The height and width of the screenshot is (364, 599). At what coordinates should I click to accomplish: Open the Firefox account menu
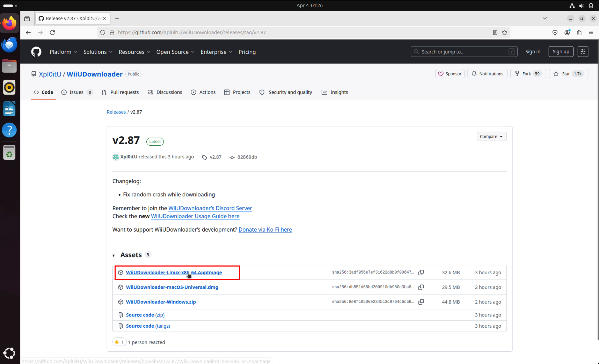coord(567,32)
